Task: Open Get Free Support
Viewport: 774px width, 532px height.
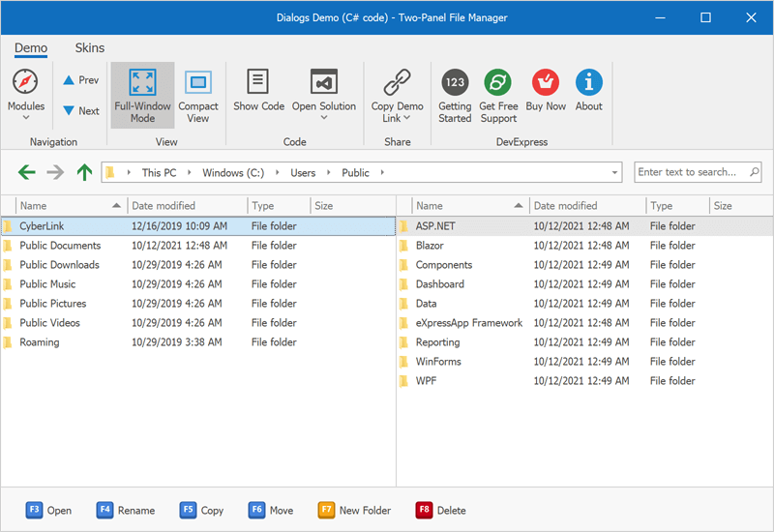Action: [497, 82]
